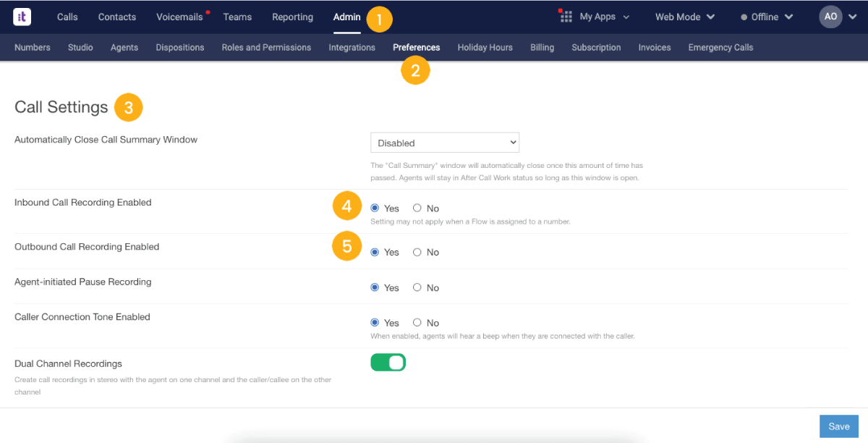868x443 pixels.
Task: Select Yes for Agent-initiated Pause Recording
Action: [x=375, y=287]
